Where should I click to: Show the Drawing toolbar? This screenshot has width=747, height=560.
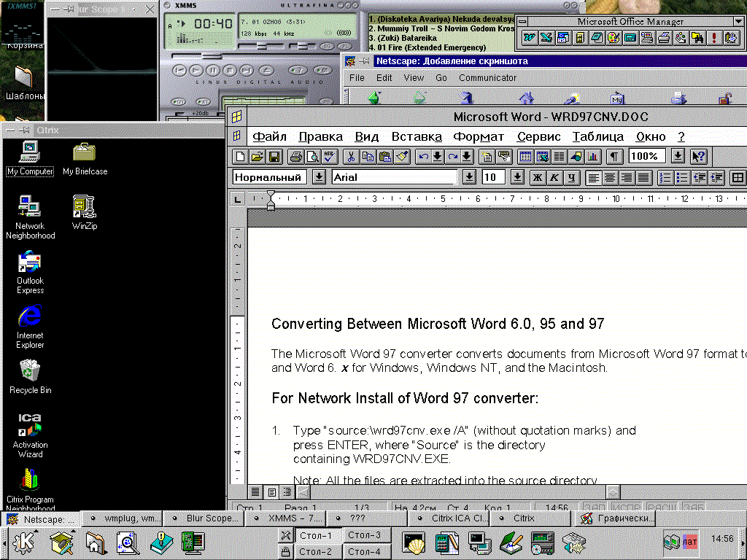pos(576,156)
